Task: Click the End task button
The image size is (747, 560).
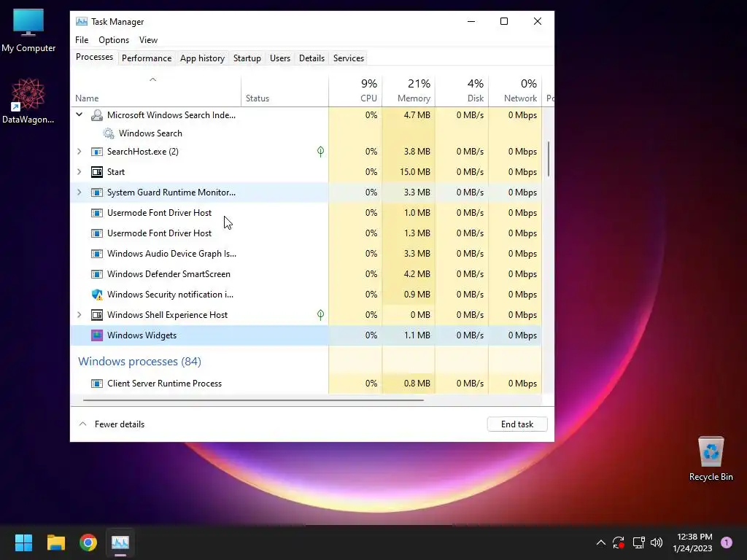Action: (x=517, y=424)
